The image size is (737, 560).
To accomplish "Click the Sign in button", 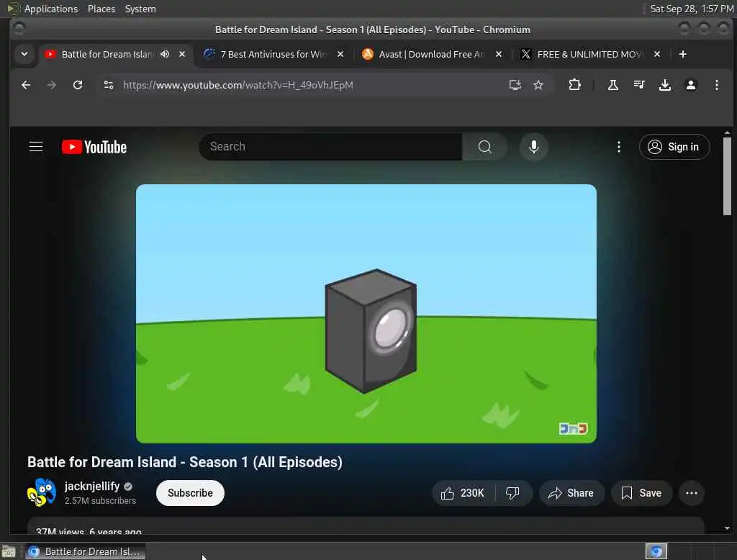I will click(x=674, y=147).
